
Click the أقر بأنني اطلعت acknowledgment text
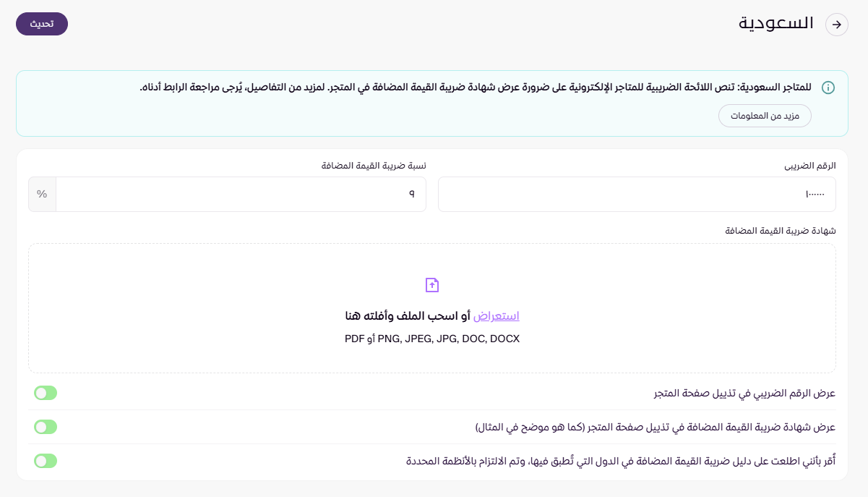tap(620, 462)
